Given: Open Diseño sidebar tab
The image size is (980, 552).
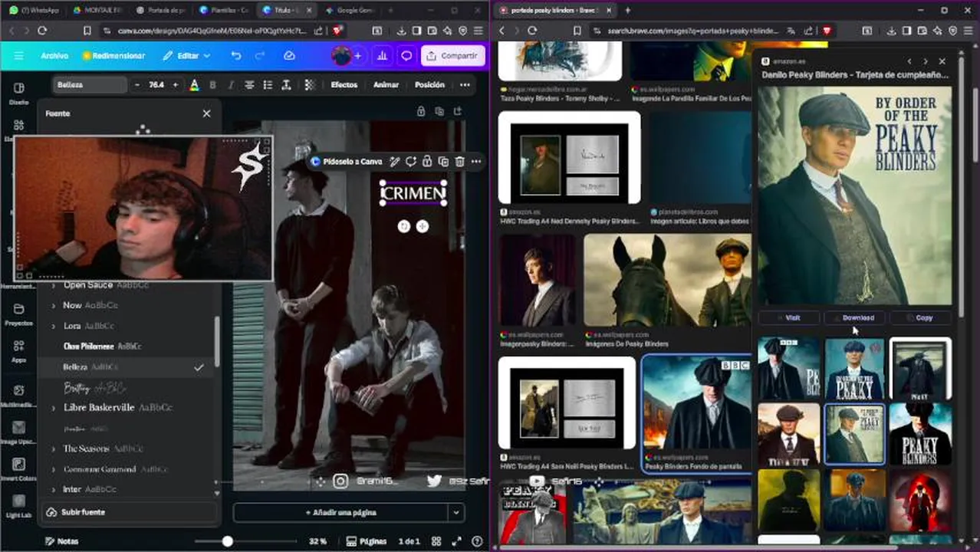Looking at the screenshot, I should coord(19,94).
